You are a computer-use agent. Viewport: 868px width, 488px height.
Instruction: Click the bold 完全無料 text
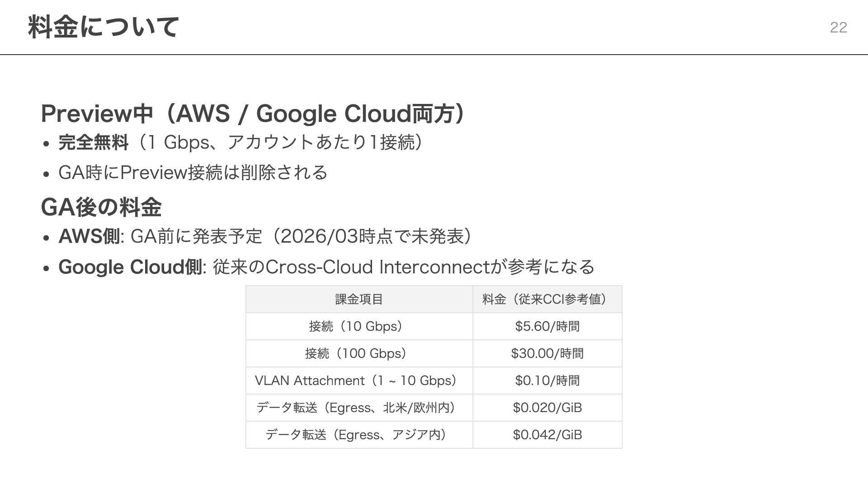(x=94, y=143)
